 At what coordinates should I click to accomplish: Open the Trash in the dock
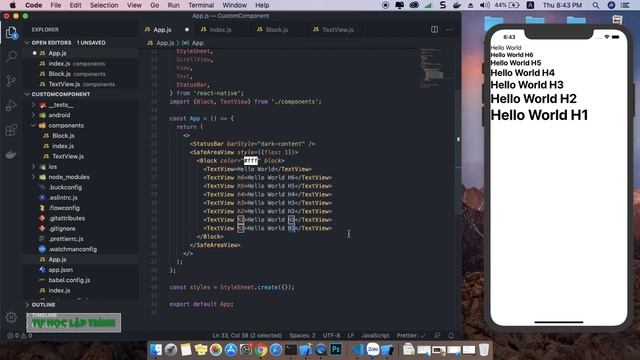(484, 350)
